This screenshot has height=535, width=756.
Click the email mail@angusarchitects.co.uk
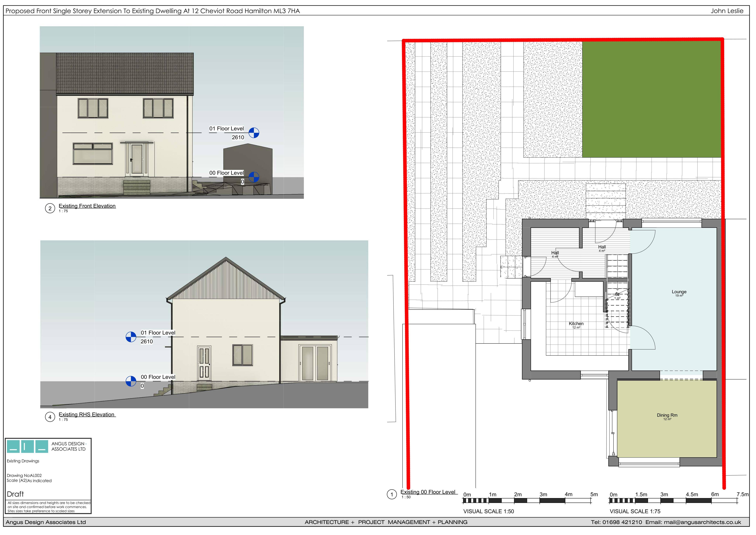[x=702, y=522]
